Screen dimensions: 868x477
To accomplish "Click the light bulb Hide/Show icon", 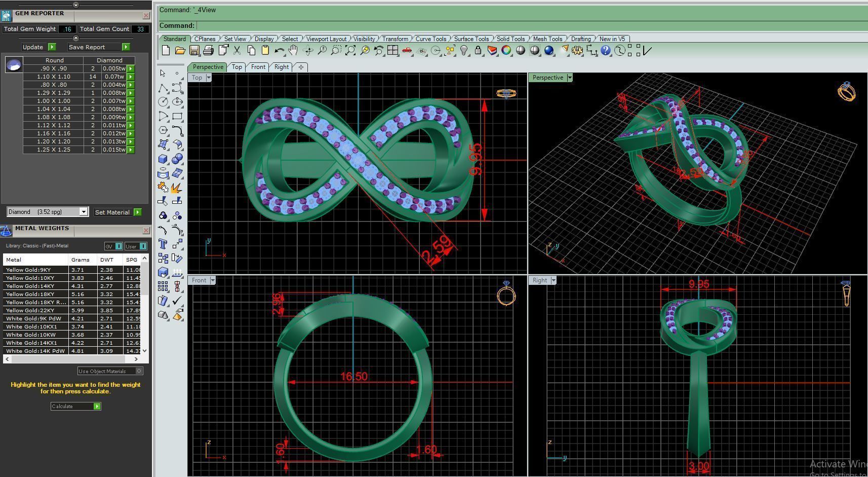I will click(x=464, y=50).
